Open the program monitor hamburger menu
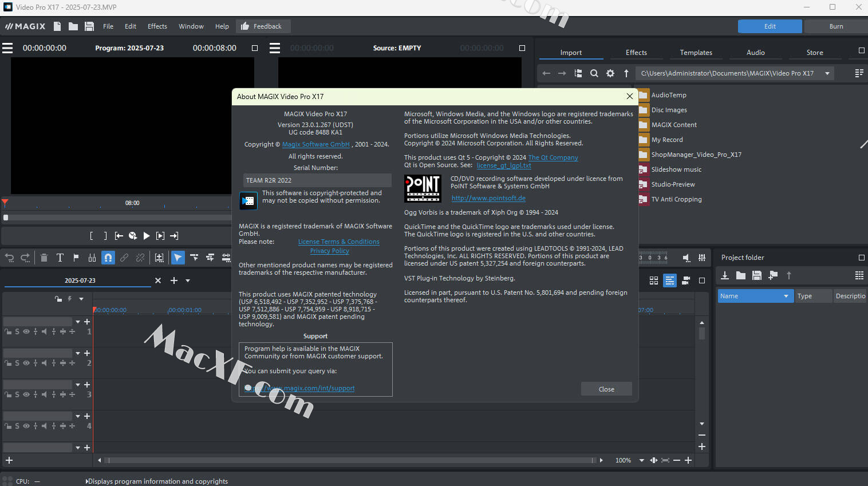This screenshot has height=486, width=868. [x=7, y=48]
